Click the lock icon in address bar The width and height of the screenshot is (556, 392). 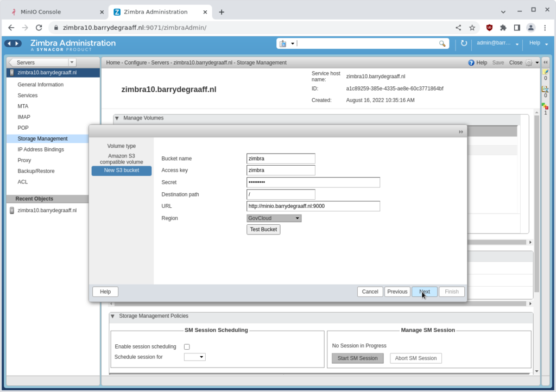(56, 28)
